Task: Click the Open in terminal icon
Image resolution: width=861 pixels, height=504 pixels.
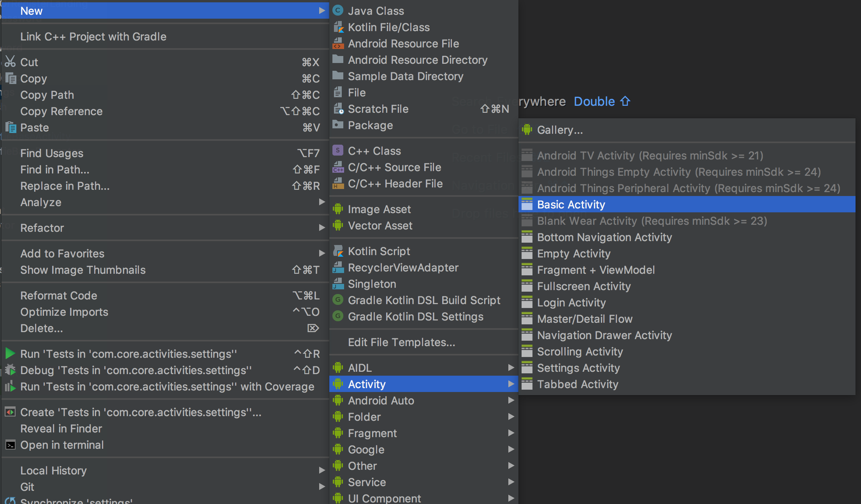Action: [x=10, y=445]
